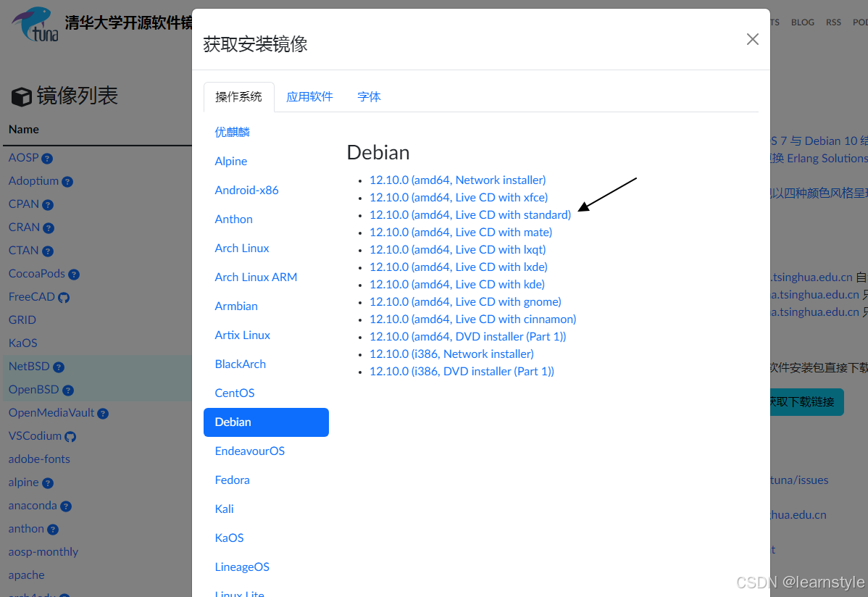The image size is (868, 597).
Task: Download 12.10.0 amd64 DVD installer Part 1
Action: pyautogui.click(x=468, y=337)
